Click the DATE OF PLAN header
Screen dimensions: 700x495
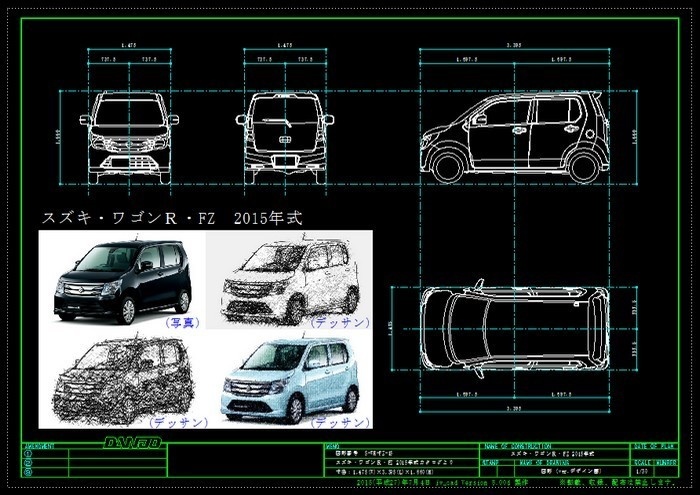[x=653, y=446]
